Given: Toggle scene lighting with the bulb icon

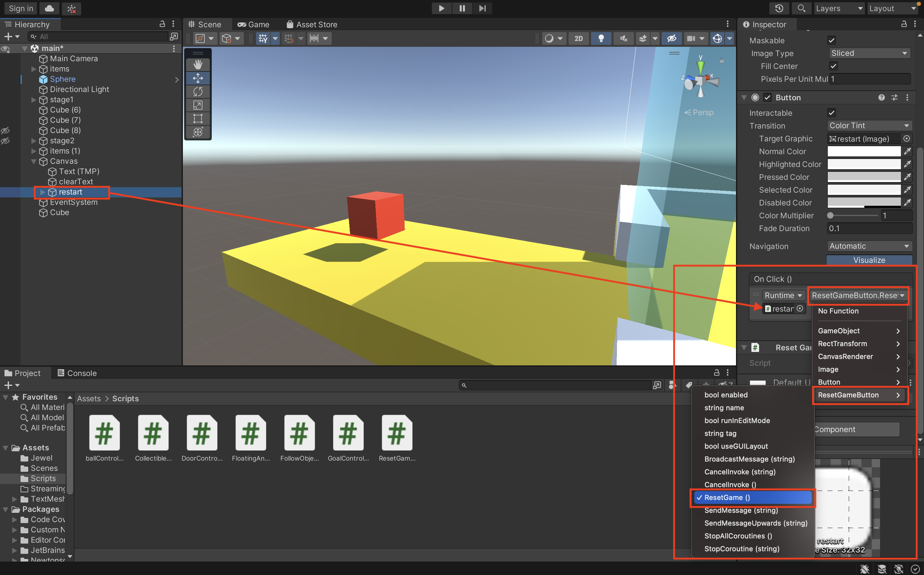Looking at the screenshot, I should (x=601, y=38).
